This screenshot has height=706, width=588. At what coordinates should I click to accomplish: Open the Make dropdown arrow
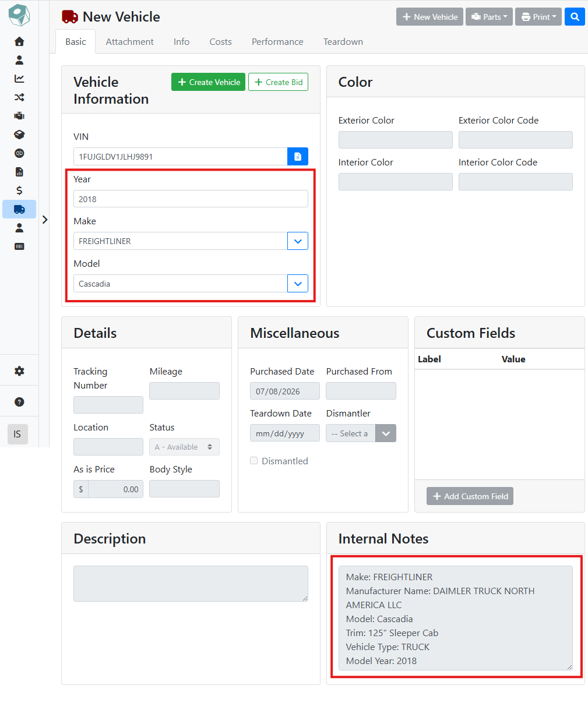(x=298, y=241)
